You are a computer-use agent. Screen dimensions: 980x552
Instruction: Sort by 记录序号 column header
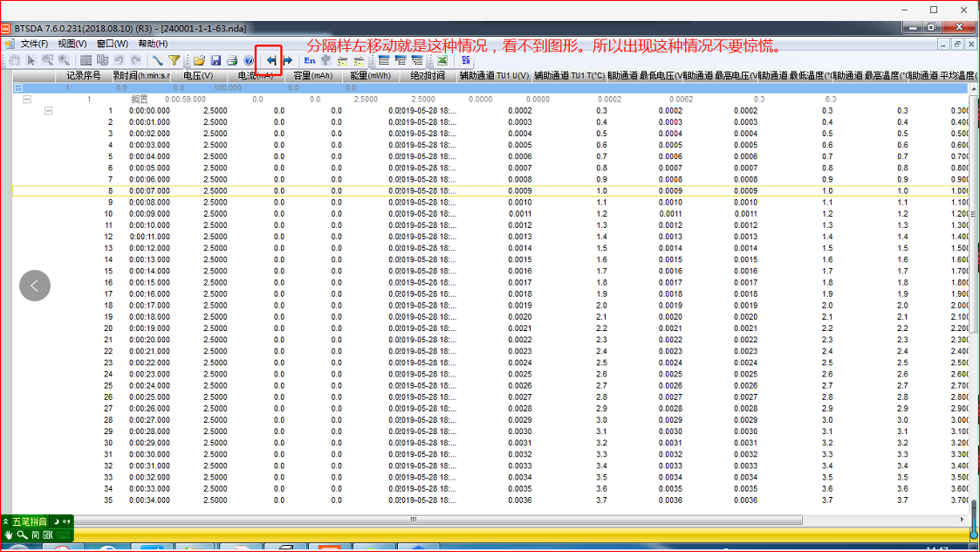point(83,75)
